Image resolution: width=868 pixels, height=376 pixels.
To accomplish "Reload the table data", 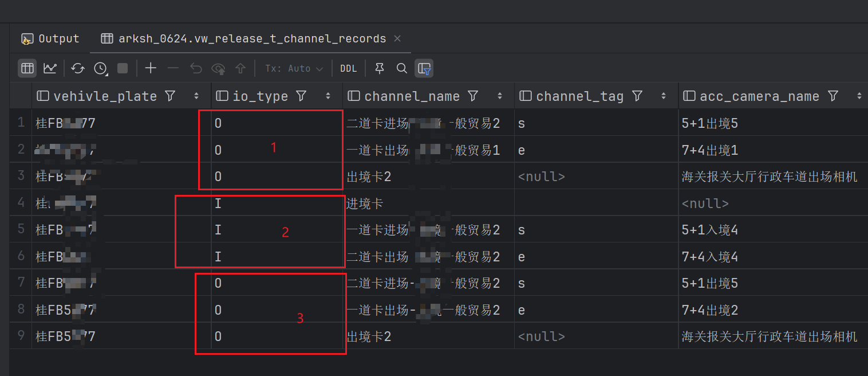I will tap(78, 69).
